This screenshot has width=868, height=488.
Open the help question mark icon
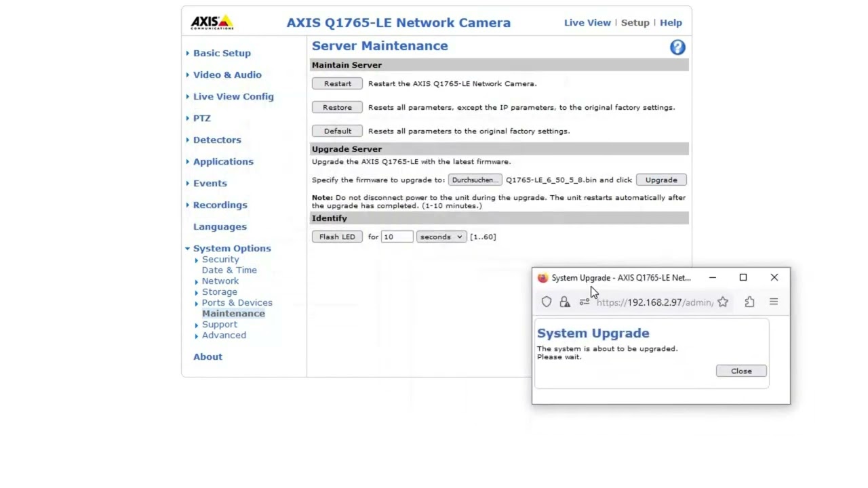(x=677, y=47)
